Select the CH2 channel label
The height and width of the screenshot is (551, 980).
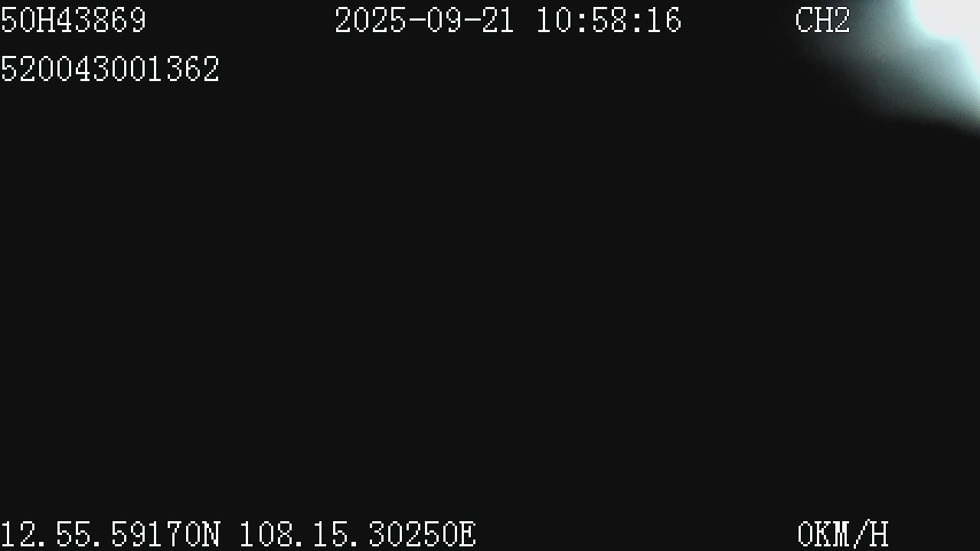(823, 20)
